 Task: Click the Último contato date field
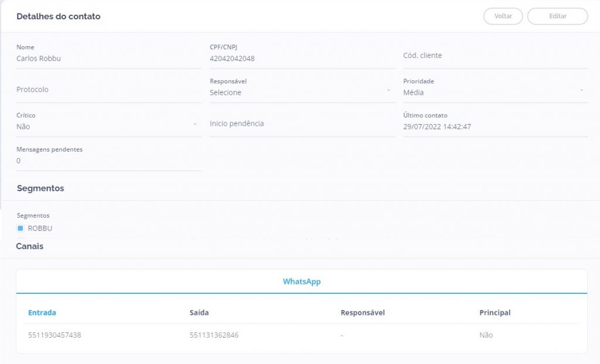click(495, 126)
